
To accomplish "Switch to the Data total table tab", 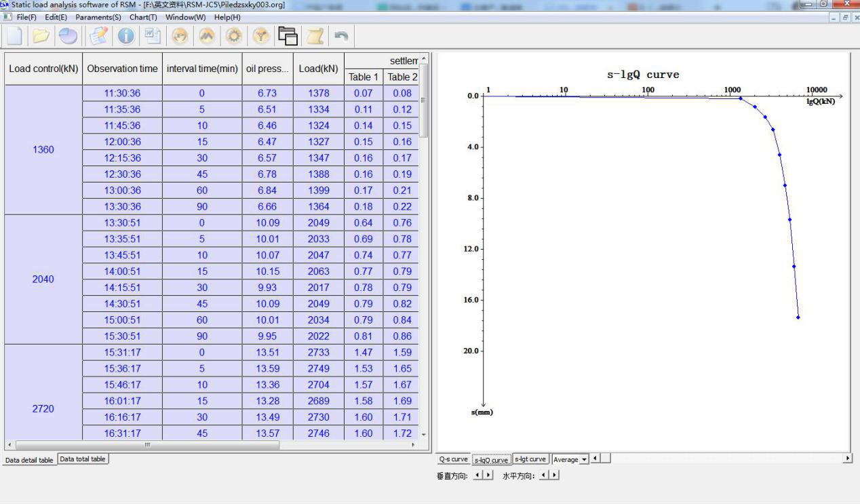I will pyautogui.click(x=83, y=459).
